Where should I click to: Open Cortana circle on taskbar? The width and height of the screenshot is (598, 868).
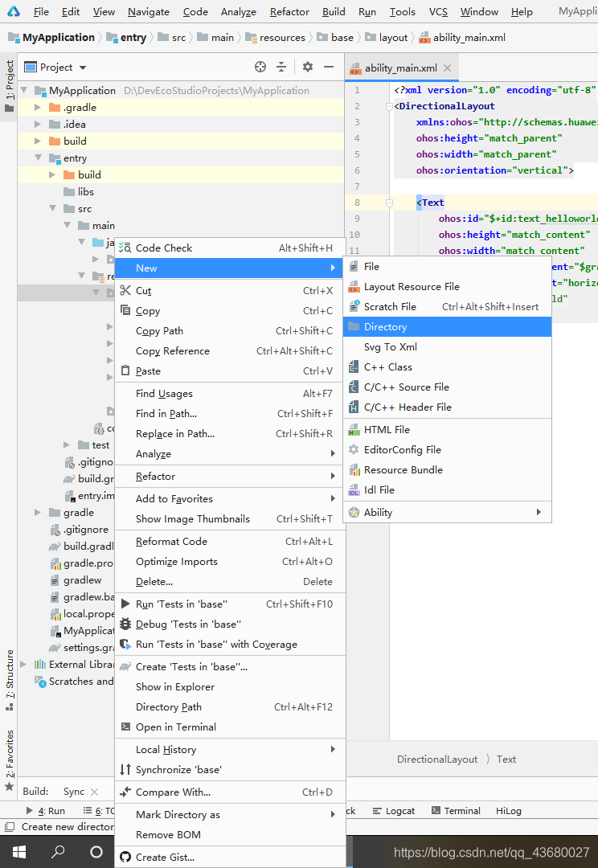click(x=96, y=852)
